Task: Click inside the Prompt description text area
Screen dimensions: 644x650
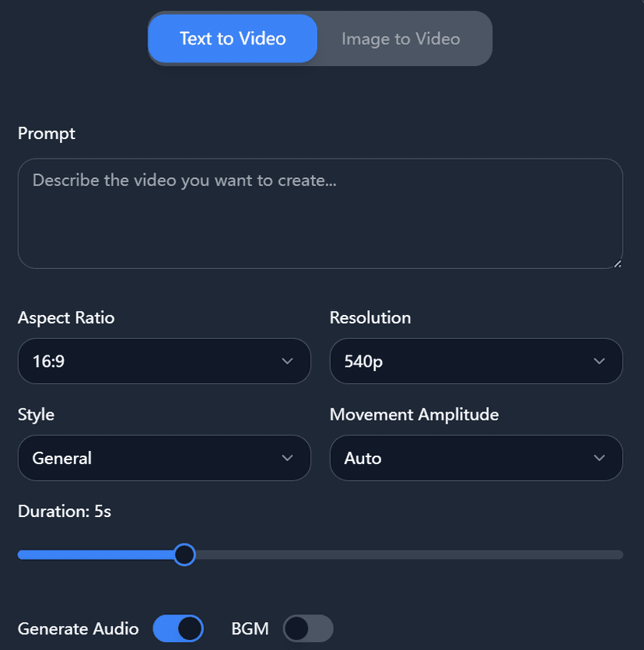Action: tap(320, 214)
